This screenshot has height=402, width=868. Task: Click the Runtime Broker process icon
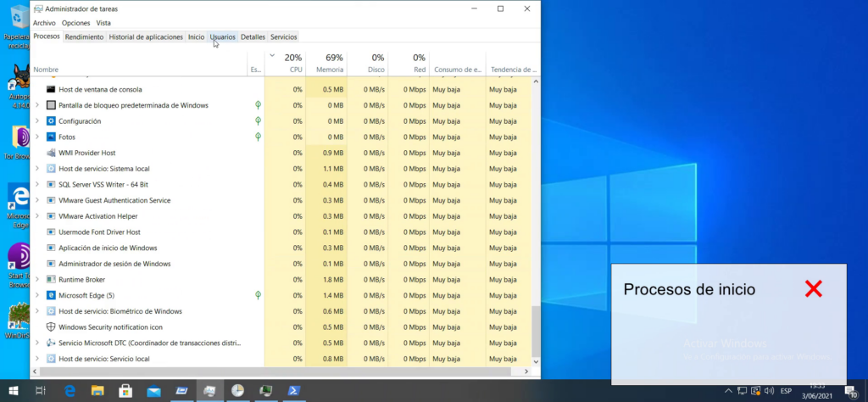tap(51, 280)
